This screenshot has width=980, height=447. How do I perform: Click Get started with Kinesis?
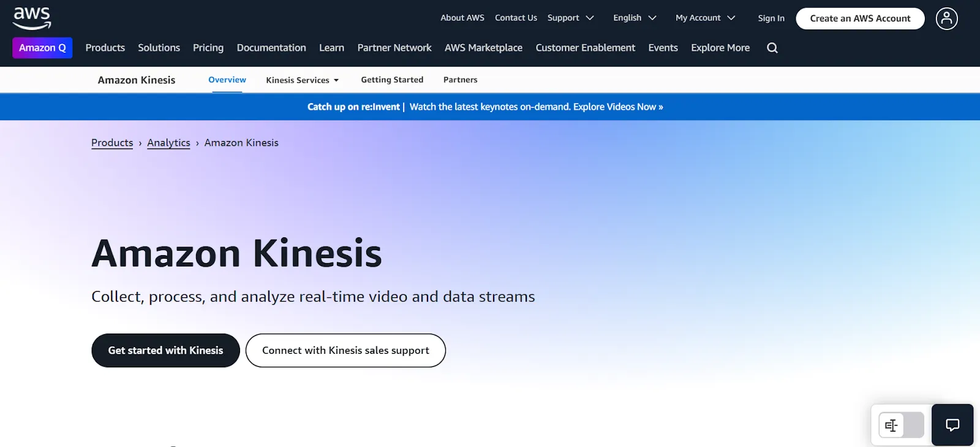click(x=165, y=351)
